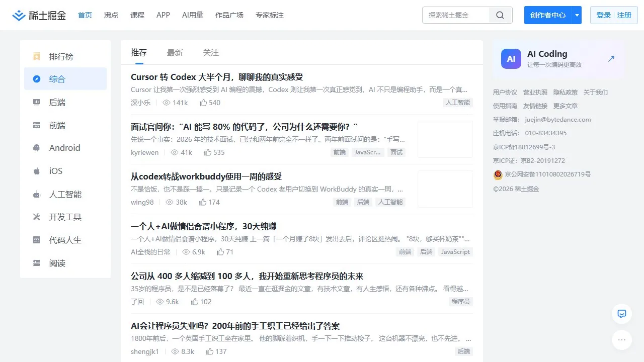
Task: Like the codex转战workbuddy article thumbs-up
Action: 203,202
